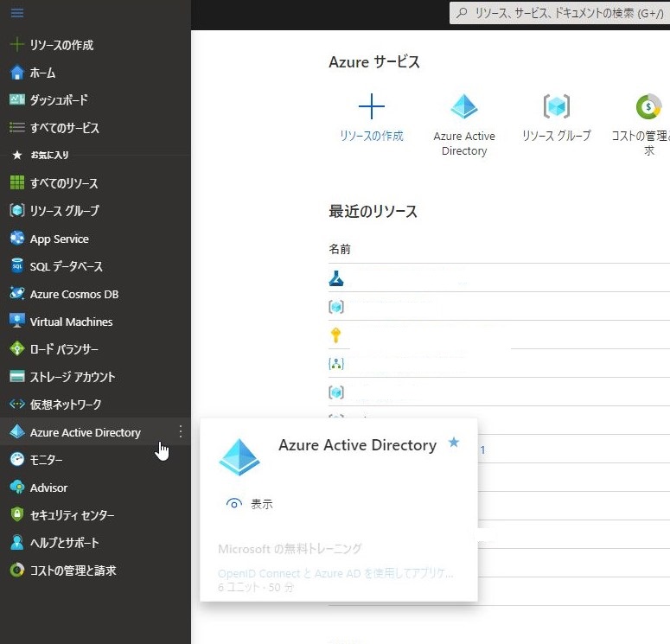The height and width of the screenshot is (644, 670).
Task: Open the ホーム home icon in sidebar
Action: tap(17, 73)
